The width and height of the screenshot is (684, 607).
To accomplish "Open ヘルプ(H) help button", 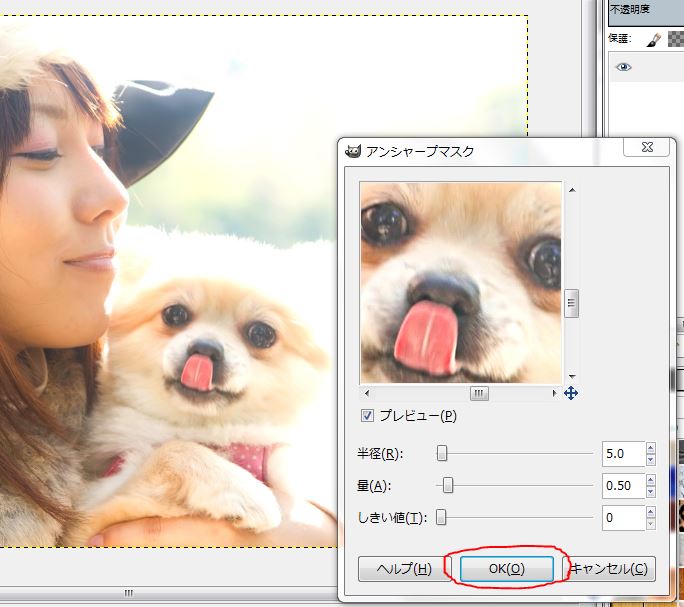I will tap(404, 569).
